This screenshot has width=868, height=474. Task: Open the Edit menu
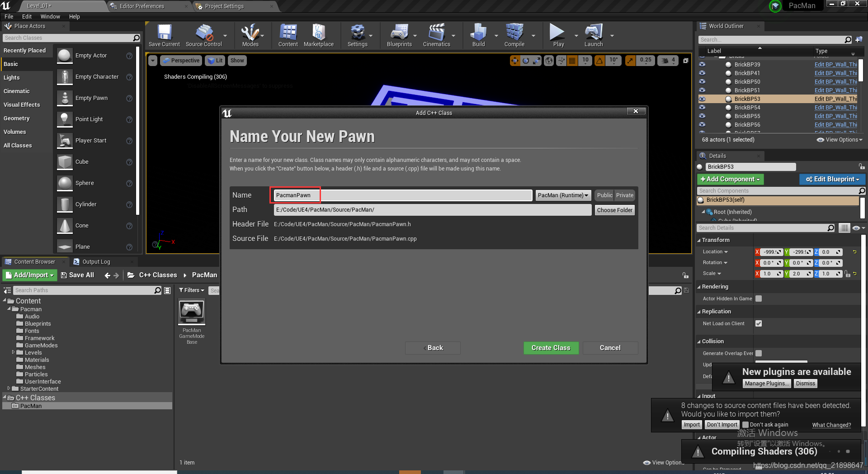click(27, 17)
